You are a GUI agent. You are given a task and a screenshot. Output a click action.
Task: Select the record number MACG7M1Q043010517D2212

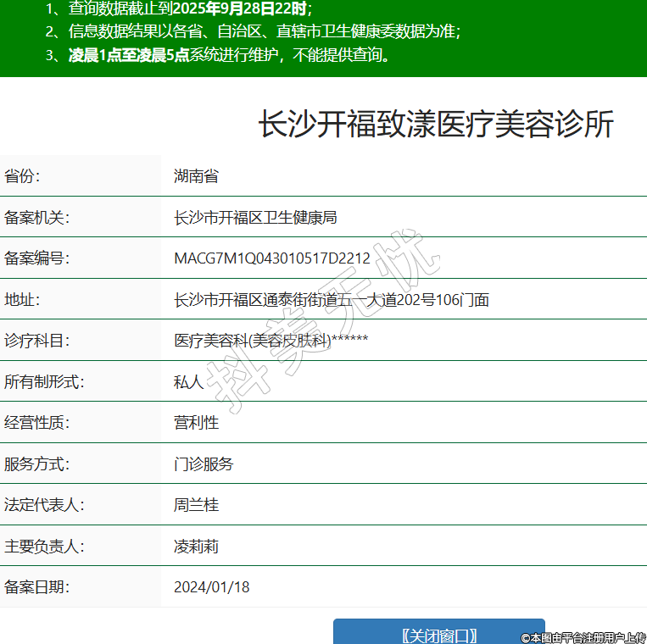271,258
